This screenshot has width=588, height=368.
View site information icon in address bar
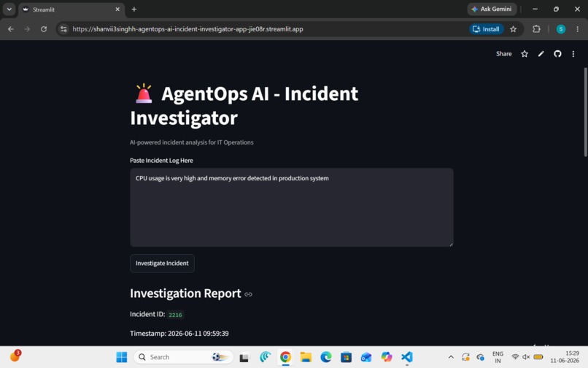tap(63, 29)
